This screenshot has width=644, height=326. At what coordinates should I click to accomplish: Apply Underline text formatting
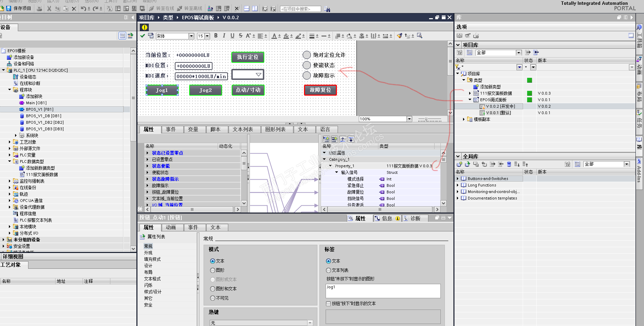pos(232,36)
